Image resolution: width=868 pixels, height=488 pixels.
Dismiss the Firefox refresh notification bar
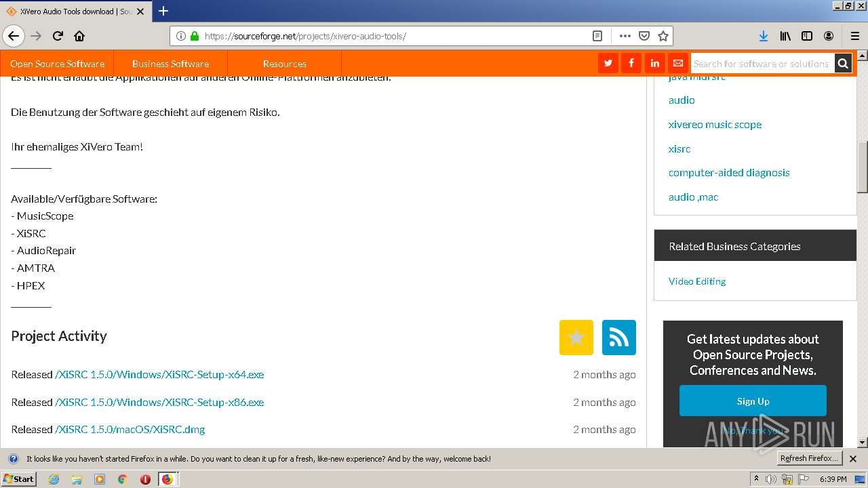pyautogui.click(x=853, y=459)
